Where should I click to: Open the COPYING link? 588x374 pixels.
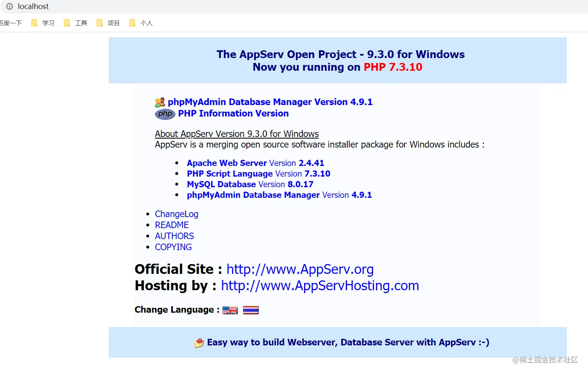[x=173, y=247]
